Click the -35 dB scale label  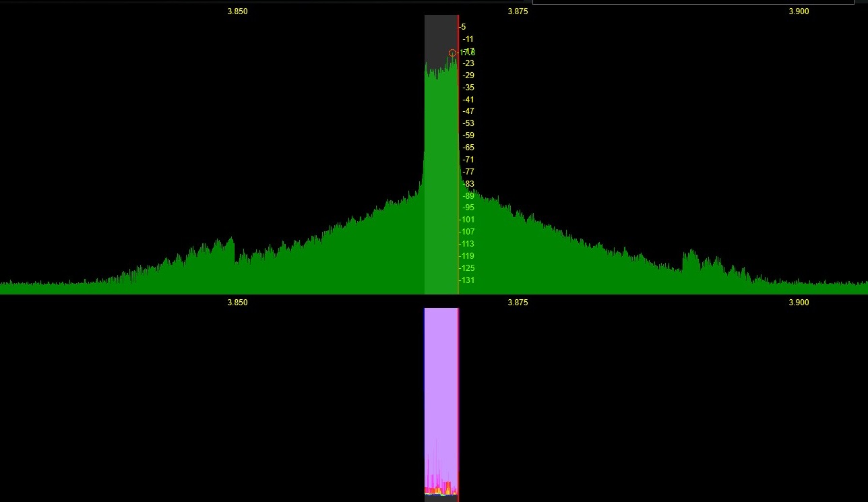click(x=468, y=88)
